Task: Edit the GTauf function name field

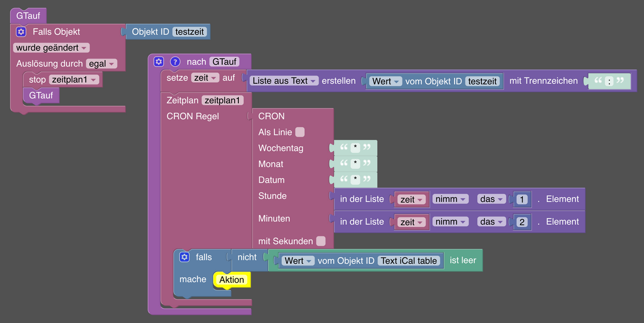Action: click(x=224, y=62)
